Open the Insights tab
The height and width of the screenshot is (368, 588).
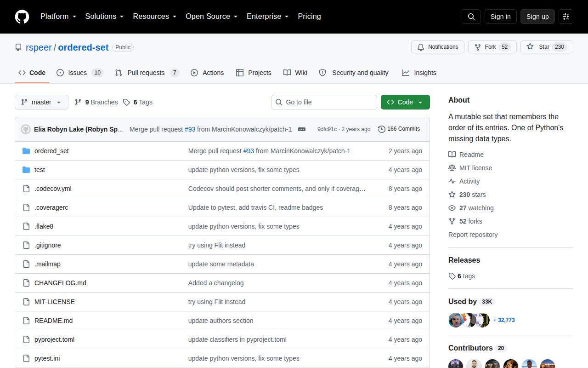[x=419, y=73]
